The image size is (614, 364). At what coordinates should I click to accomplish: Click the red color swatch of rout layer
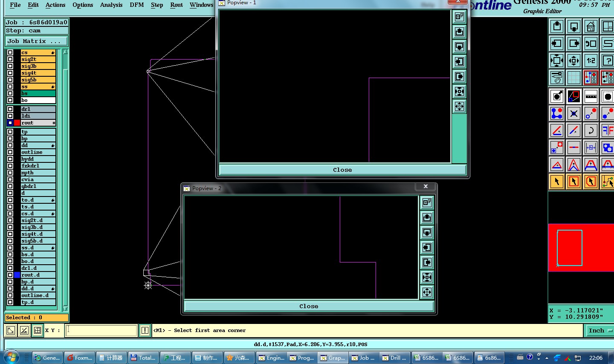click(17, 123)
